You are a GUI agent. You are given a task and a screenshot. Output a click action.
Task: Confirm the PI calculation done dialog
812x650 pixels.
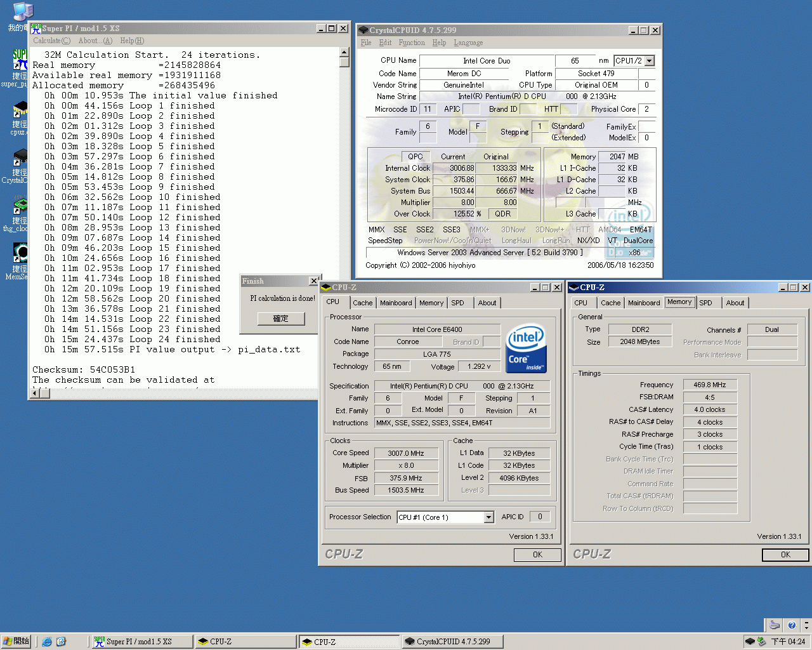pos(280,319)
